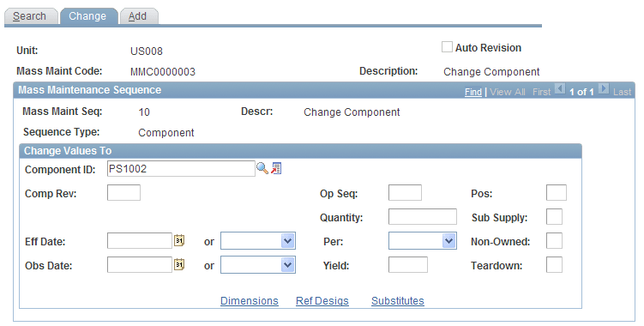Expand the Obs Date alternate dropdown
The height and width of the screenshot is (326, 644).
[x=258, y=265]
